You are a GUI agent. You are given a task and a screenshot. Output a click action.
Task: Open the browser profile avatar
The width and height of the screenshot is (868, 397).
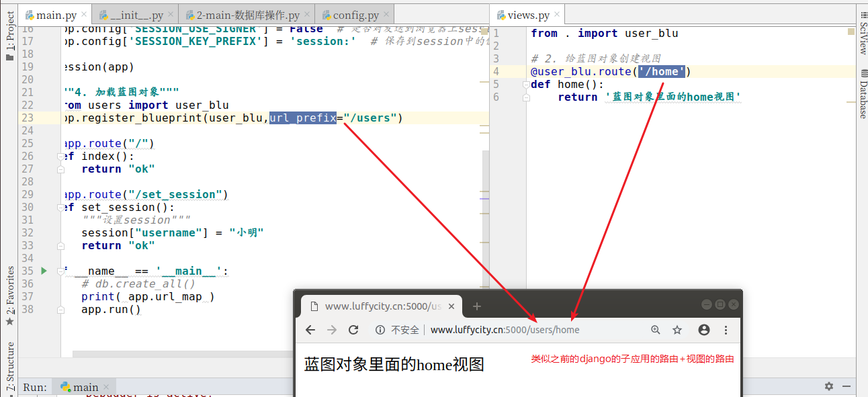click(x=704, y=330)
